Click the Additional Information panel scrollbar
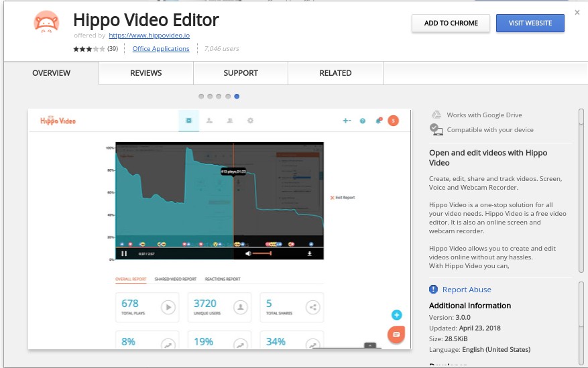 [581, 323]
